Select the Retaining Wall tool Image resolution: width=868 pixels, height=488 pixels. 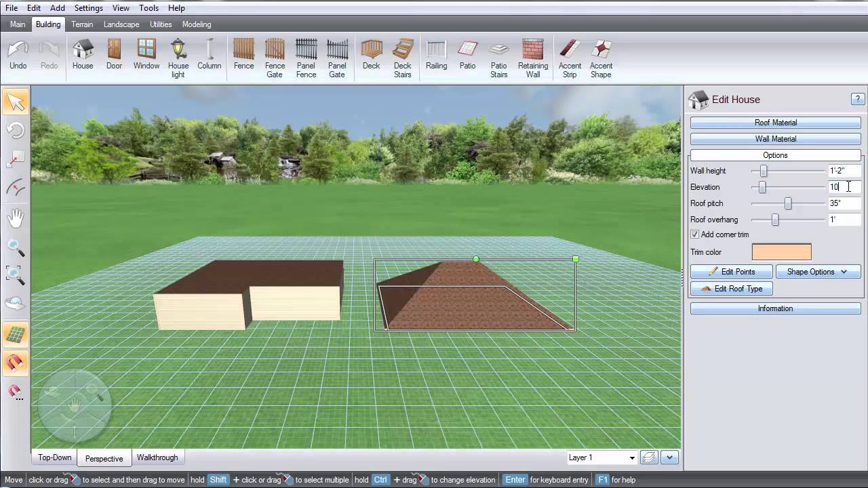(533, 58)
